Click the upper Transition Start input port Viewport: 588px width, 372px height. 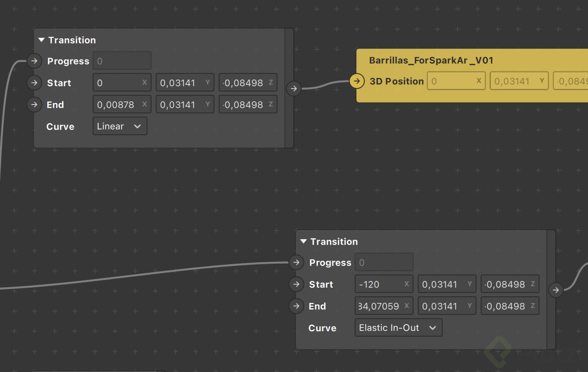(x=34, y=83)
